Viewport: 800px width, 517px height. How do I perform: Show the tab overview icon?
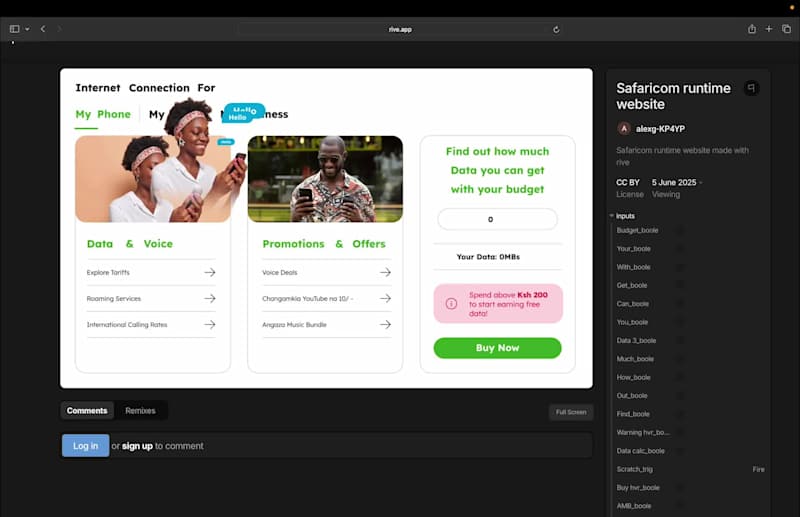tap(786, 29)
